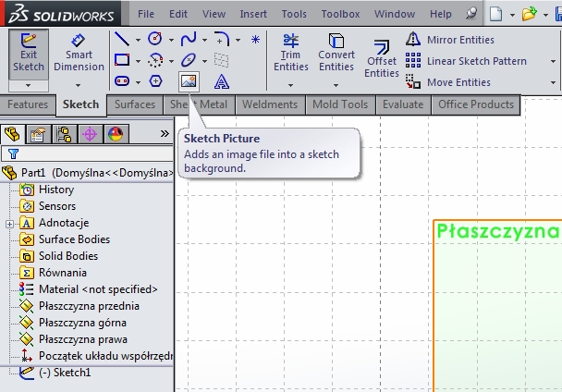Expand the Slot tool dropdown arrow
This screenshot has height=392, width=562.
tap(138, 82)
